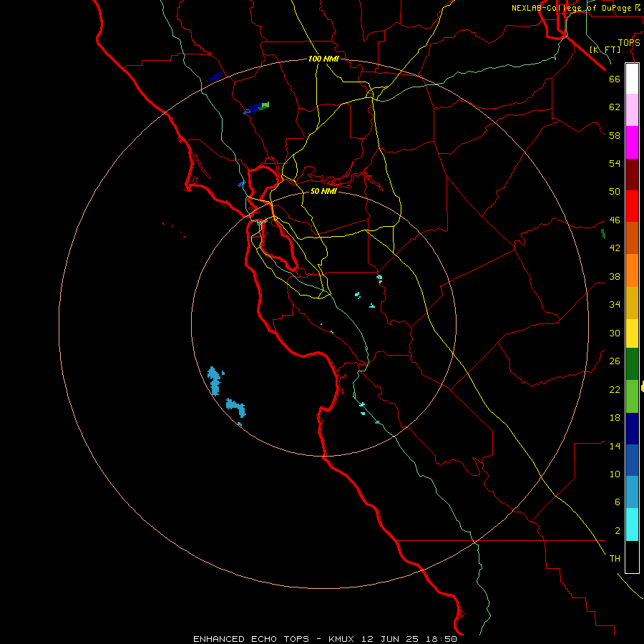Click the "KMUX" radar site identifier

341,639
